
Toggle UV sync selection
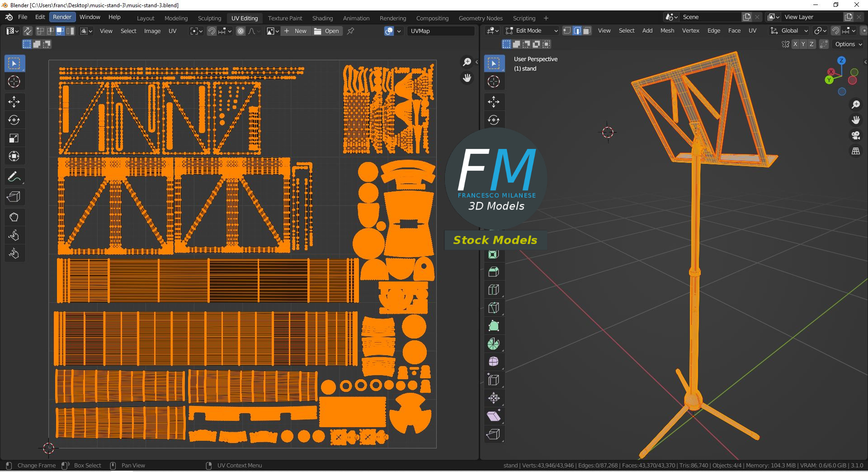point(28,31)
